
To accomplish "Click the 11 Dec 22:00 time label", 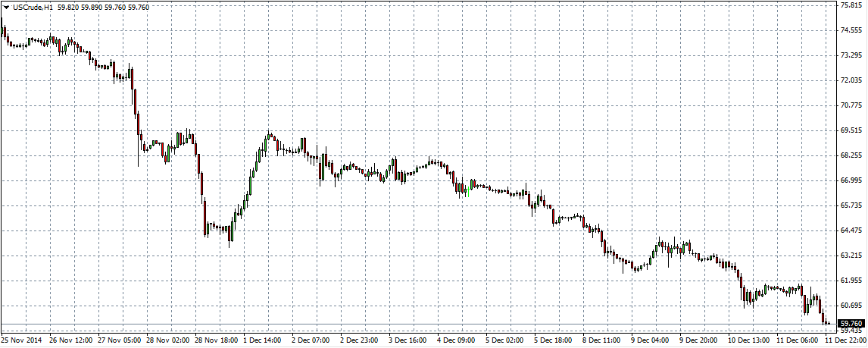I will tap(846, 340).
